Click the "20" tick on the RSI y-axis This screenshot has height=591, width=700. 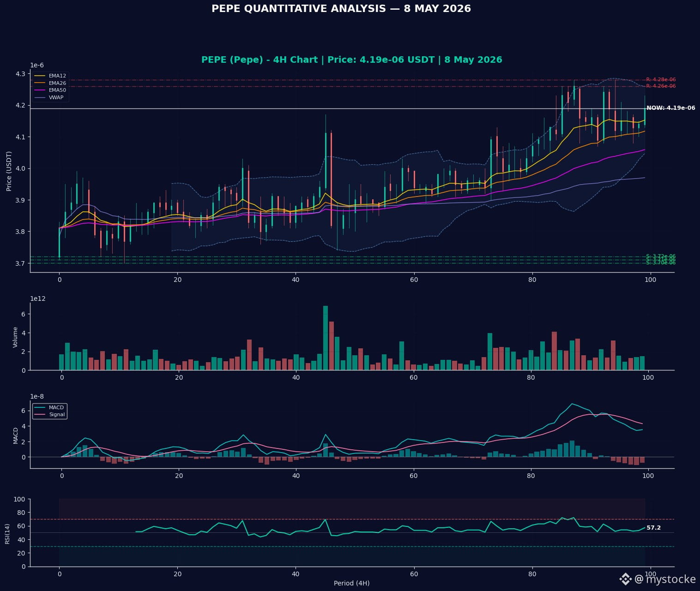pyautogui.click(x=21, y=553)
